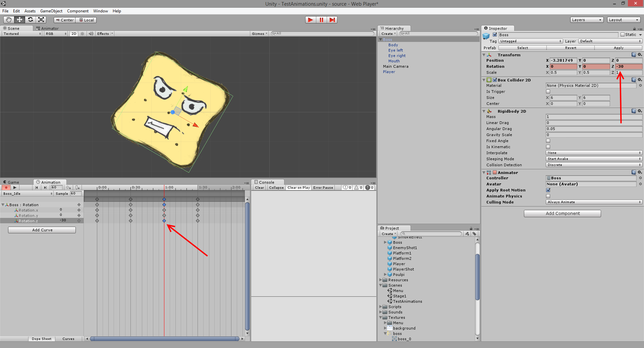This screenshot has width=644, height=348.
Task: Collapse Boss Rotation curve group
Action: coord(3,205)
